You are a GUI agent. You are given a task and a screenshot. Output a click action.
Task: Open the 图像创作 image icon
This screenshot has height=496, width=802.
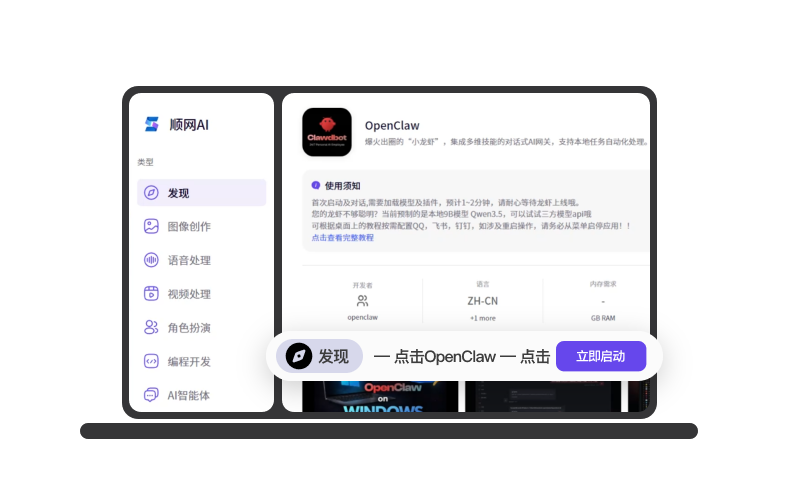pyautogui.click(x=151, y=226)
